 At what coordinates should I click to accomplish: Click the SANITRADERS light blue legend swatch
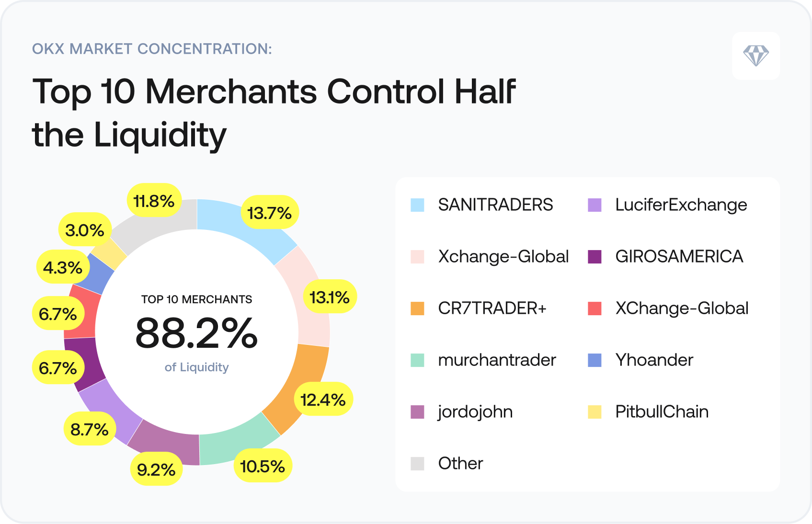point(417,205)
